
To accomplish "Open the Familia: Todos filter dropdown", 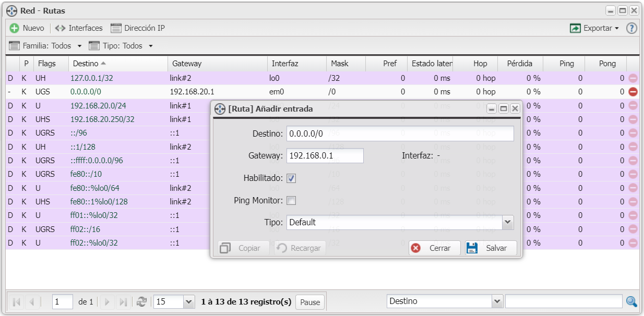I will 46,46.
